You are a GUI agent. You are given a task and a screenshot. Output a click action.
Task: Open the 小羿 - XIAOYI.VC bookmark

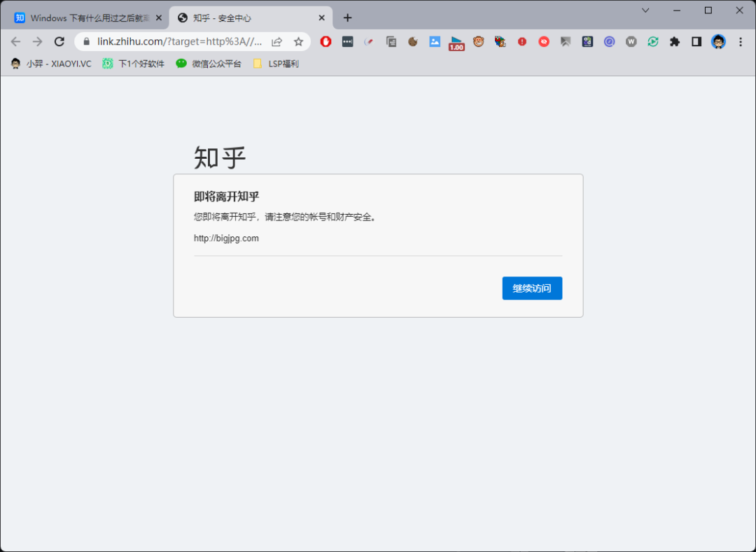point(51,64)
